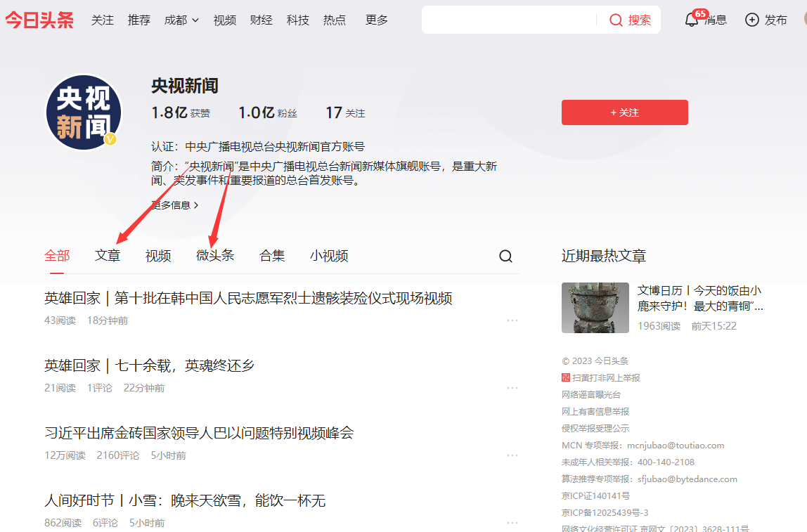Open the bronze vessel article thumbnail
The width and height of the screenshot is (807, 532).
(x=595, y=308)
